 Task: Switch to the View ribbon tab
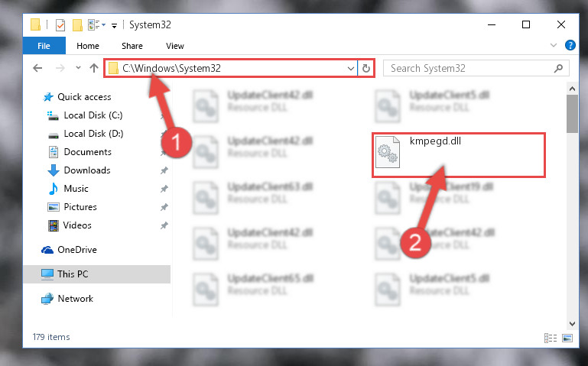(x=175, y=46)
